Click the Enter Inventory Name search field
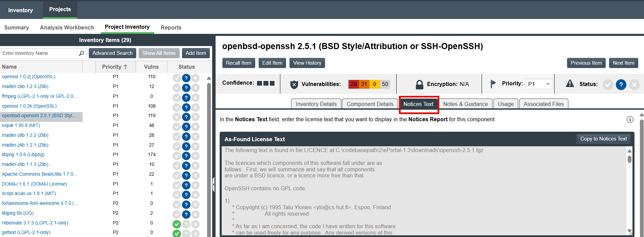The height and width of the screenshot is (237, 644). click(39, 53)
